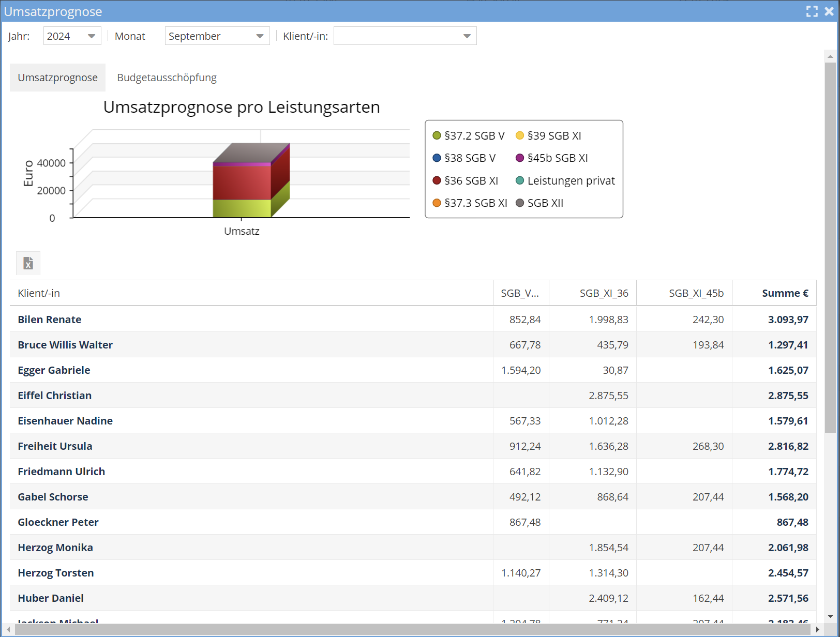Maximize the Umsatzprognose window to fullscreen
The height and width of the screenshot is (637, 840).
pos(812,11)
